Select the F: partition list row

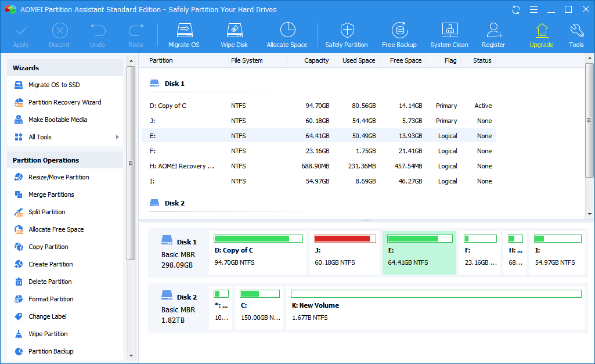point(319,151)
